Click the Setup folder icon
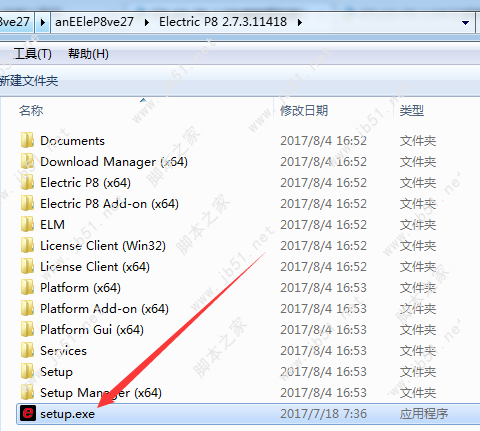The width and height of the screenshot is (480, 431). pos(27,371)
